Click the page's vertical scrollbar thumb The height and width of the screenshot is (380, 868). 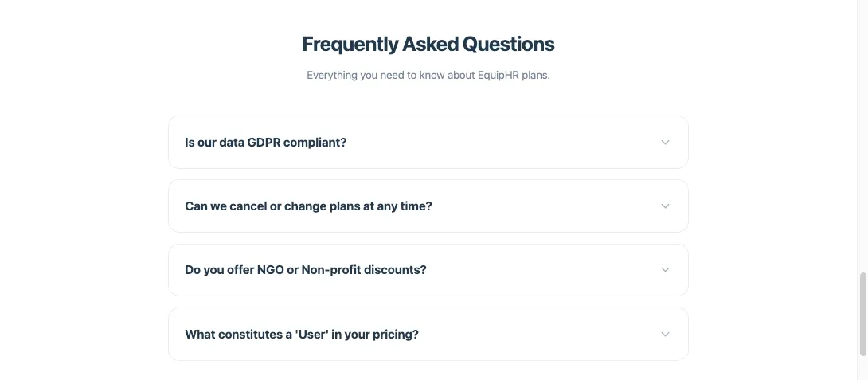click(862, 315)
